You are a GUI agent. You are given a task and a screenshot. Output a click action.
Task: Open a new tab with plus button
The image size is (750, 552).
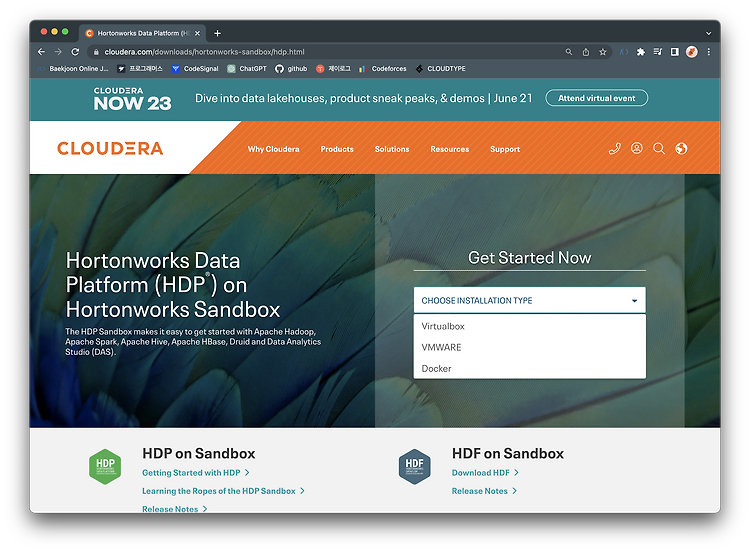click(x=218, y=33)
